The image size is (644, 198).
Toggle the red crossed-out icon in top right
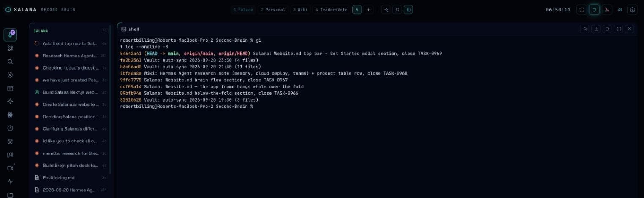[607, 10]
